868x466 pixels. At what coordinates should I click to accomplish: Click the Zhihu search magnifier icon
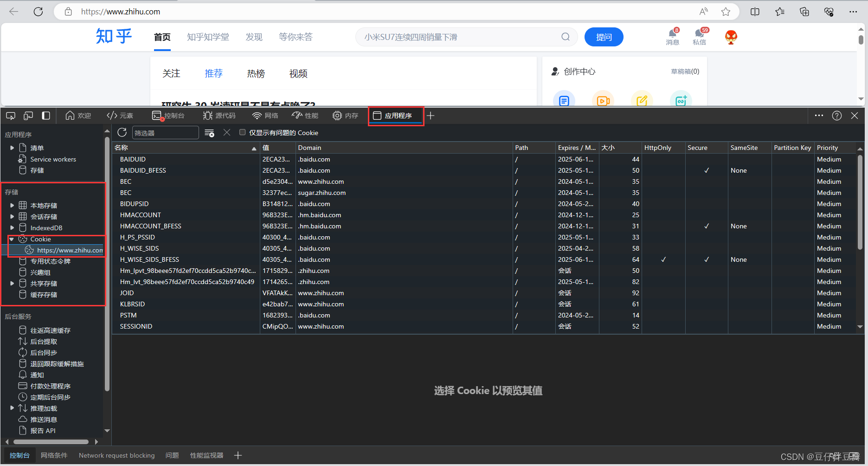pos(565,37)
